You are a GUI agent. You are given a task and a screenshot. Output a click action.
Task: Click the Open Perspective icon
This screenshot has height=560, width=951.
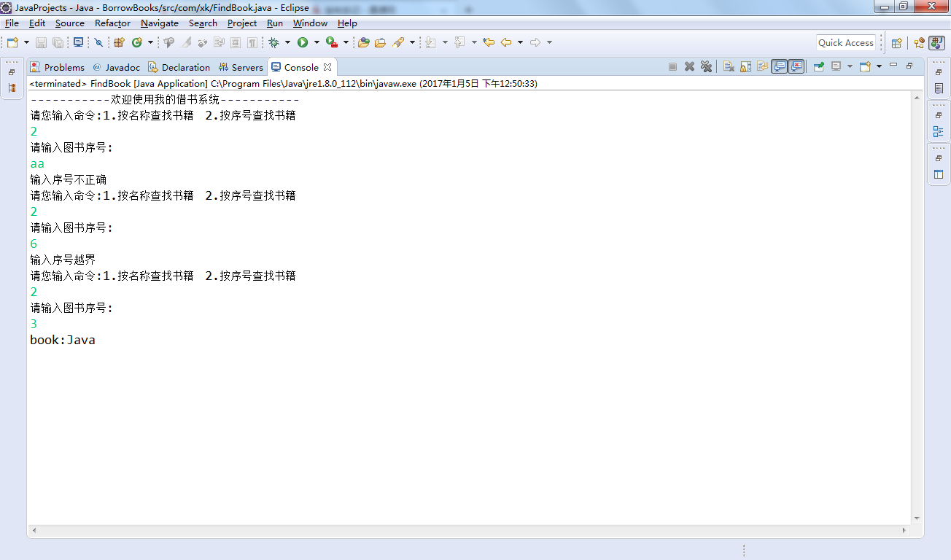(897, 43)
